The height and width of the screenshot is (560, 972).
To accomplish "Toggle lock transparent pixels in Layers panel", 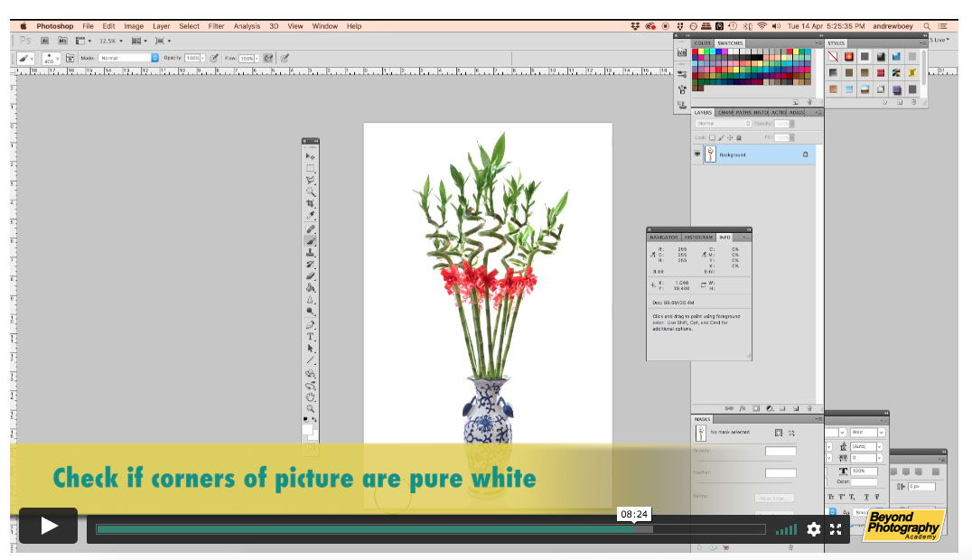I will 712,137.
